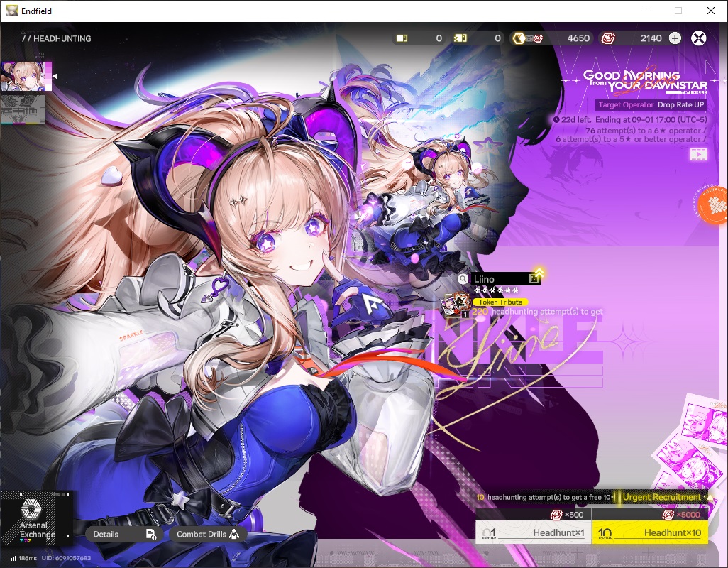Click the Token Tribute label
Screen dimensions: 728x568
pos(500,302)
